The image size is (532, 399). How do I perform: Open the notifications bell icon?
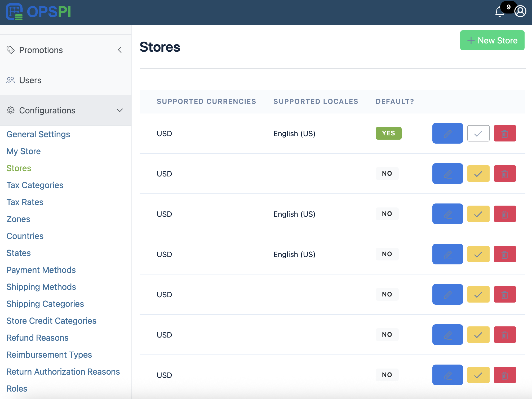499,12
